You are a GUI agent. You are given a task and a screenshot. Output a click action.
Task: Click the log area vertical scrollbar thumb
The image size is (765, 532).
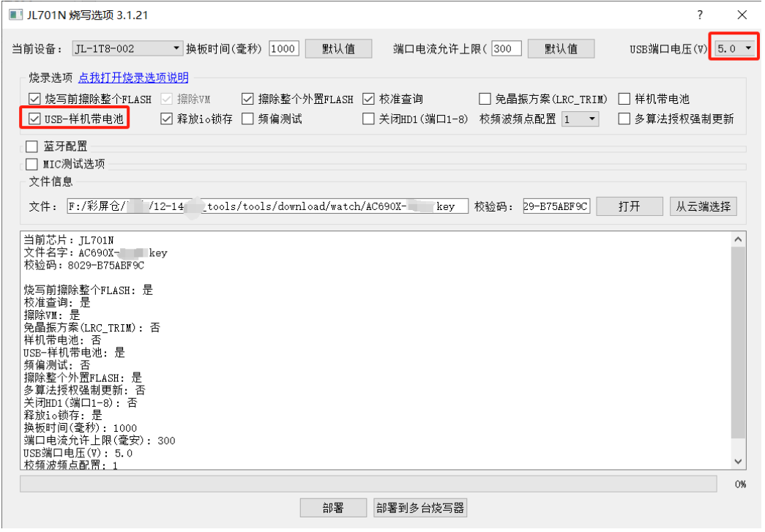pos(738,342)
